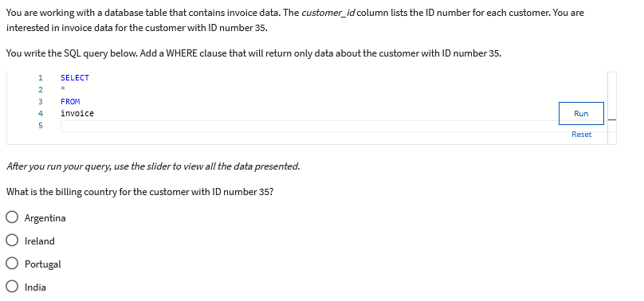The height and width of the screenshot is (301, 644).
Task: Click line number 2 in the gutter
Action: click(x=40, y=89)
